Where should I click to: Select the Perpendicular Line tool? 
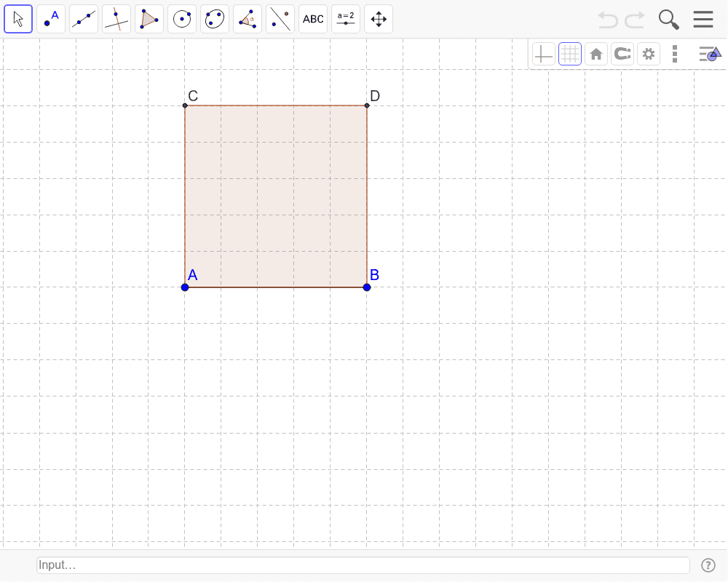116,19
